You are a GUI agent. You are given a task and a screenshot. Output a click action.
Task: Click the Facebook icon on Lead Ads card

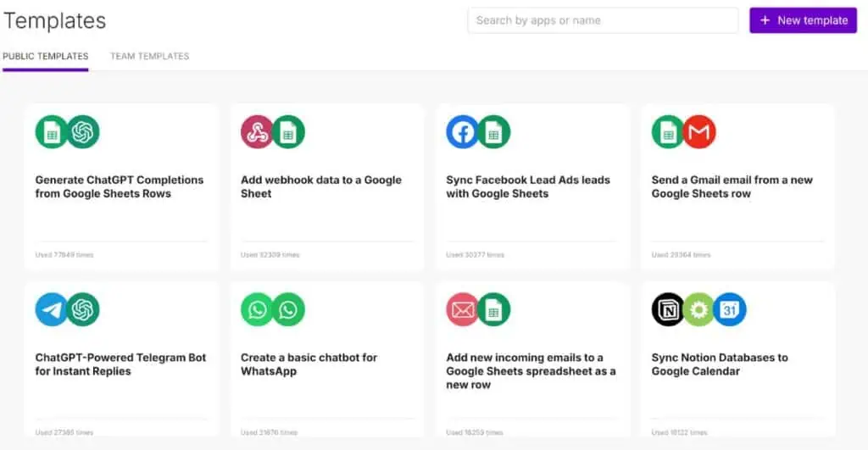[462, 131]
